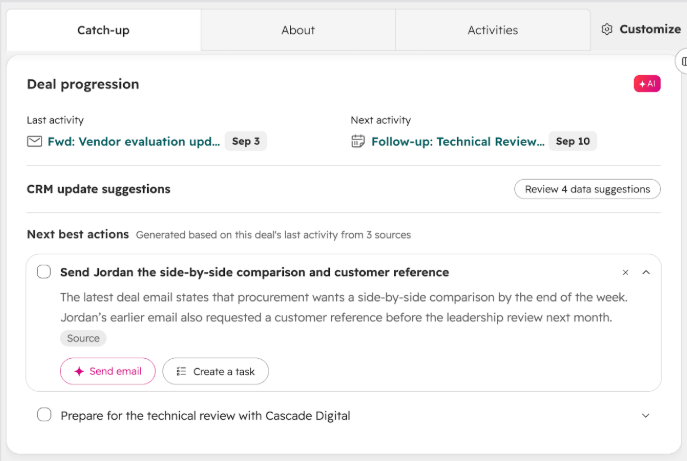Viewport: 687px width, 461px height.
Task: Click the Next activity label
Action: point(381,120)
